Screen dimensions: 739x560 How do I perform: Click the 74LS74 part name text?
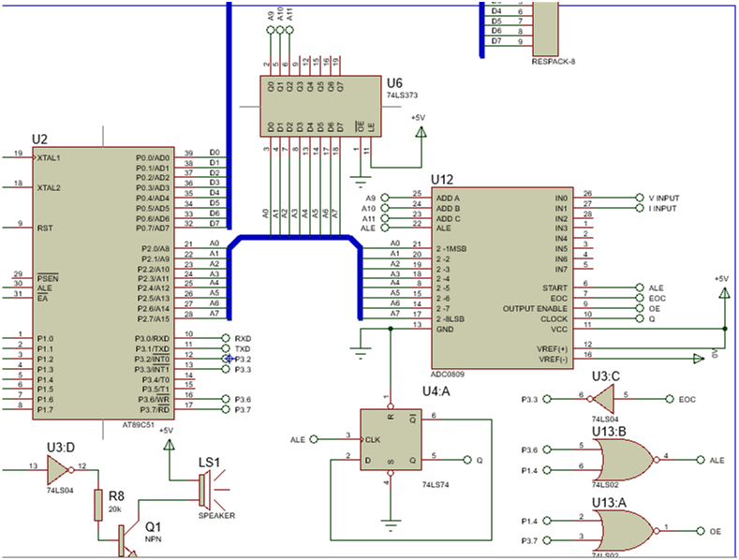(x=436, y=484)
